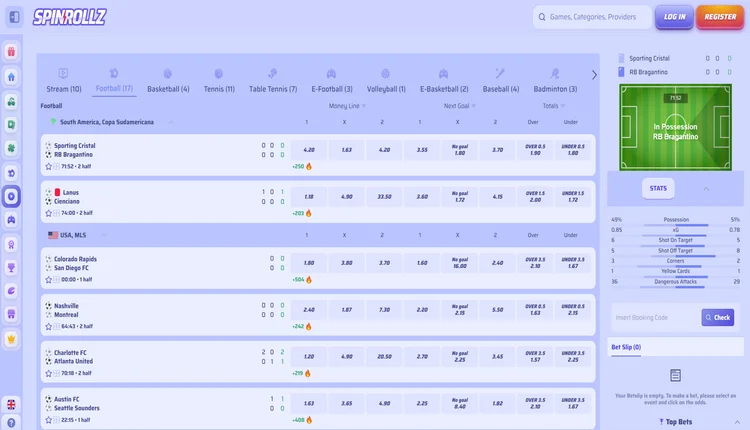Click the betslip document icon
This screenshot has width=750, height=430.
675,375
